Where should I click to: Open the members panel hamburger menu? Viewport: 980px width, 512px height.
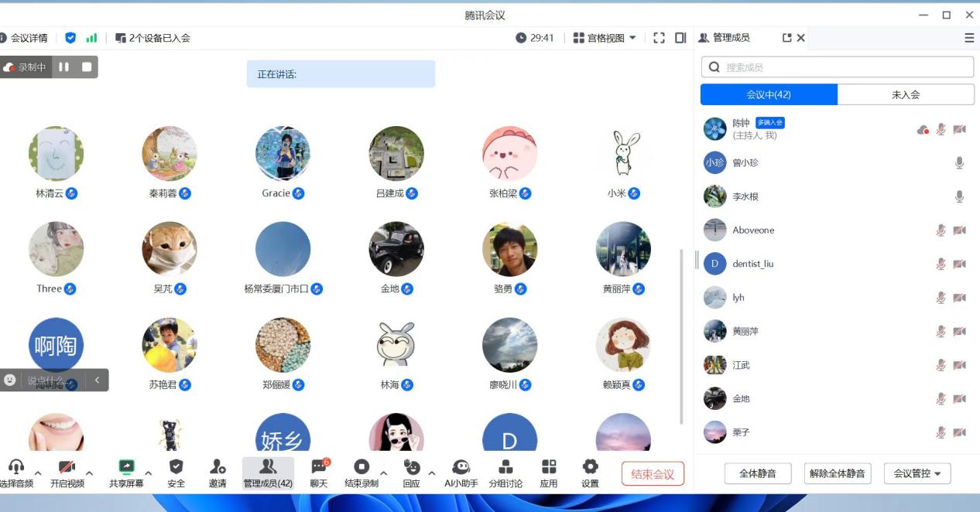[x=969, y=38]
